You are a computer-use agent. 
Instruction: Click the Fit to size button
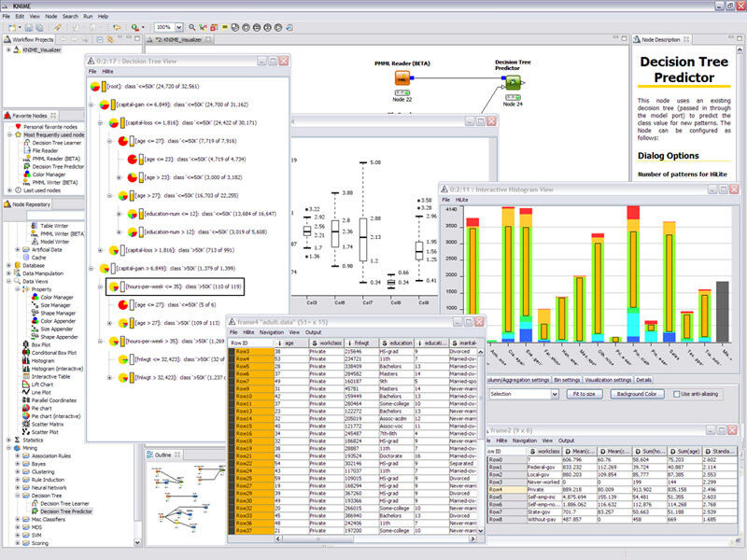pos(585,394)
